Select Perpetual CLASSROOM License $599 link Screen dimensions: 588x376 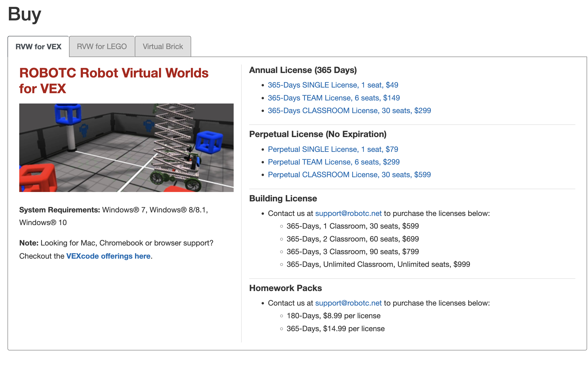pyautogui.click(x=349, y=175)
